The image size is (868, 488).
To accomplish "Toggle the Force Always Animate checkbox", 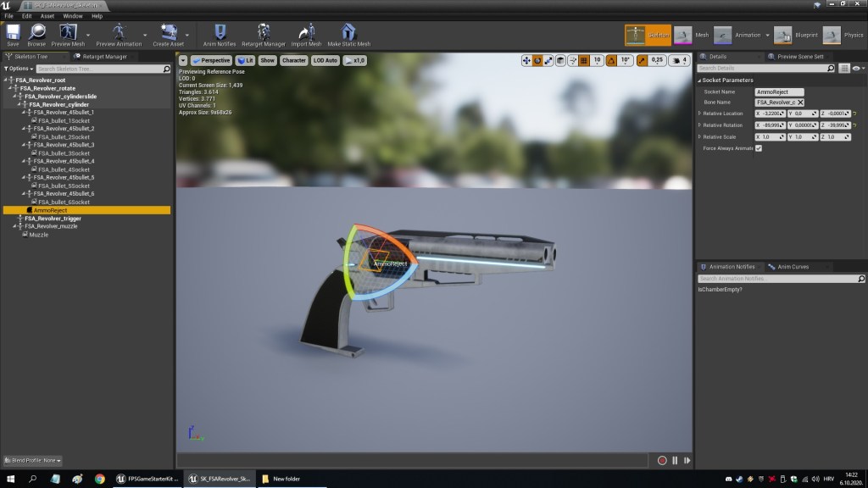I will point(759,148).
